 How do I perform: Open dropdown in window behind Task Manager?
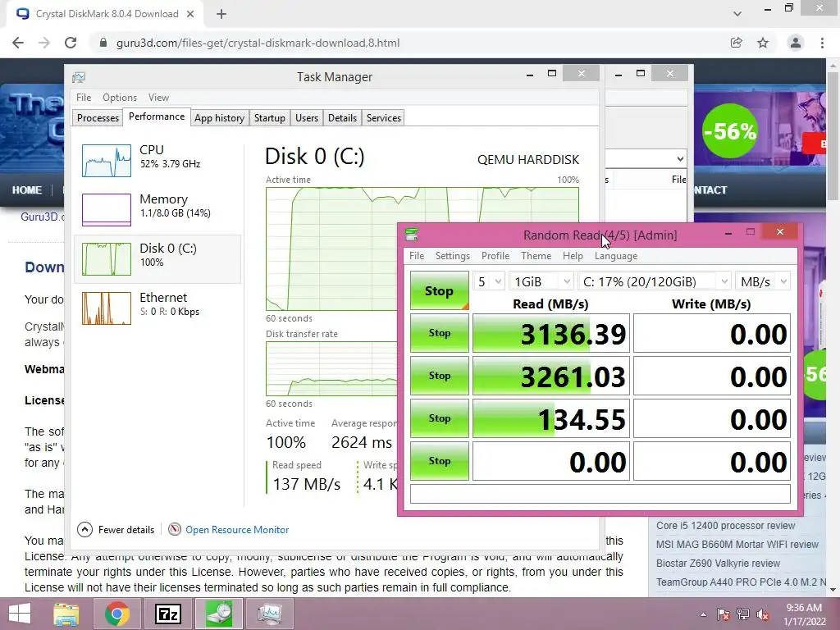click(680, 159)
